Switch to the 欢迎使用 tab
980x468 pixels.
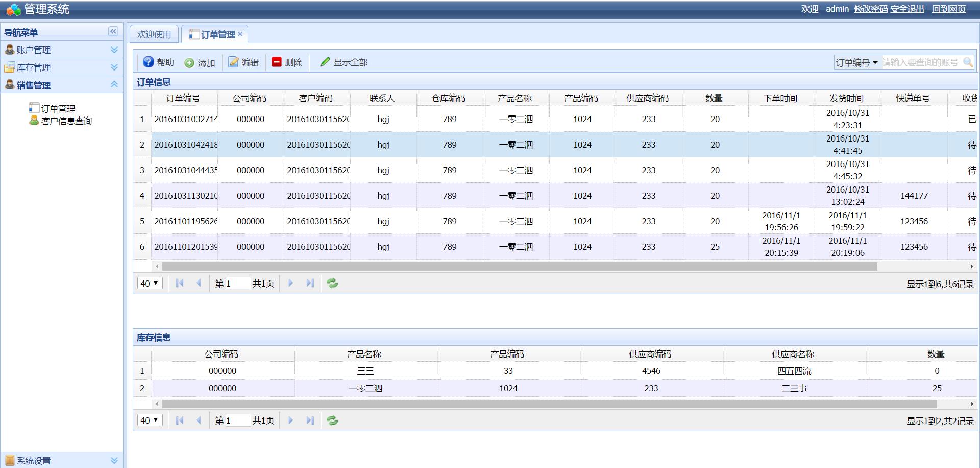coord(154,34)
